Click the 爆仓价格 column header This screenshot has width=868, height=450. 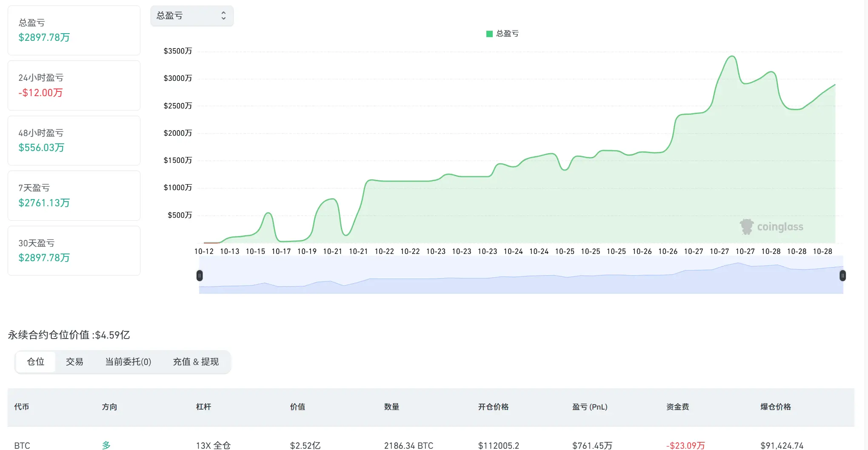(775, 407)
